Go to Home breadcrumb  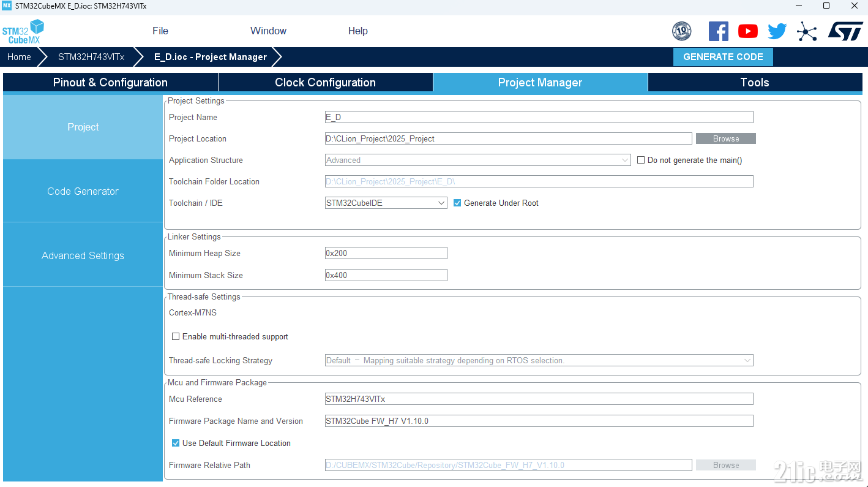tap(19, 57)
